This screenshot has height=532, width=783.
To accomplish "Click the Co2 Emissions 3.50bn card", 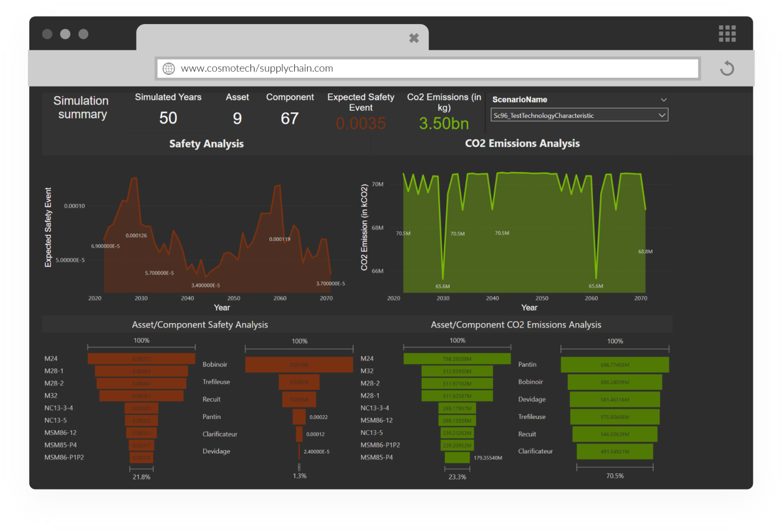I will coord(444,123).
